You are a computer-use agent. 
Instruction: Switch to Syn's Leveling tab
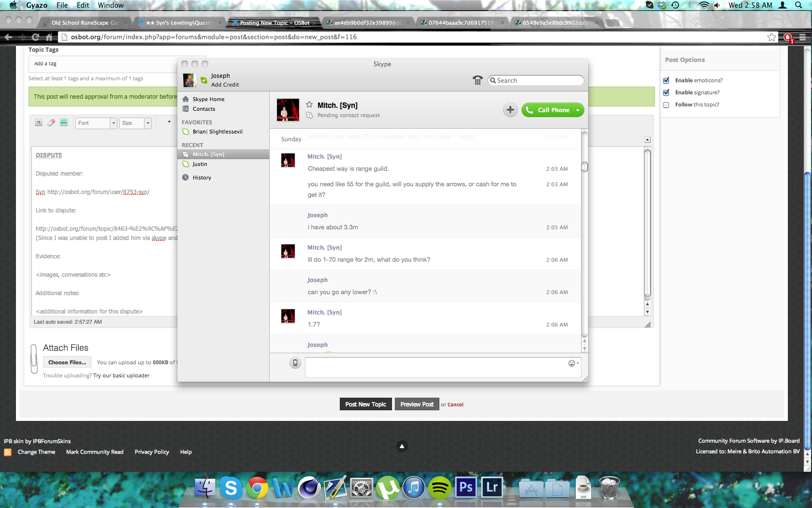179,23
